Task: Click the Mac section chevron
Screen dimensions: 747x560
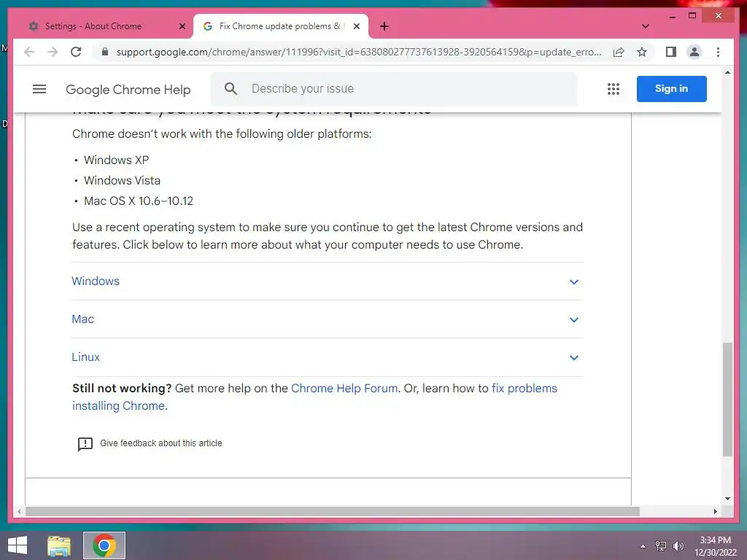Action: (573, 320)
